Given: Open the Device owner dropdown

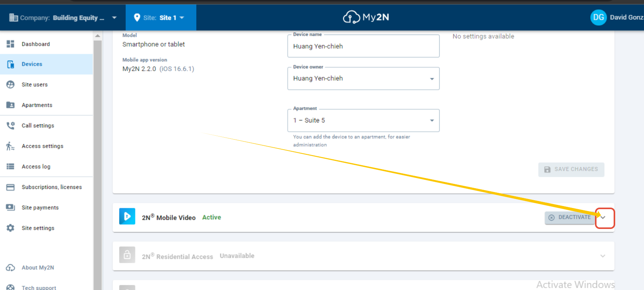Looking at the screenshot, I should (363, 79).
